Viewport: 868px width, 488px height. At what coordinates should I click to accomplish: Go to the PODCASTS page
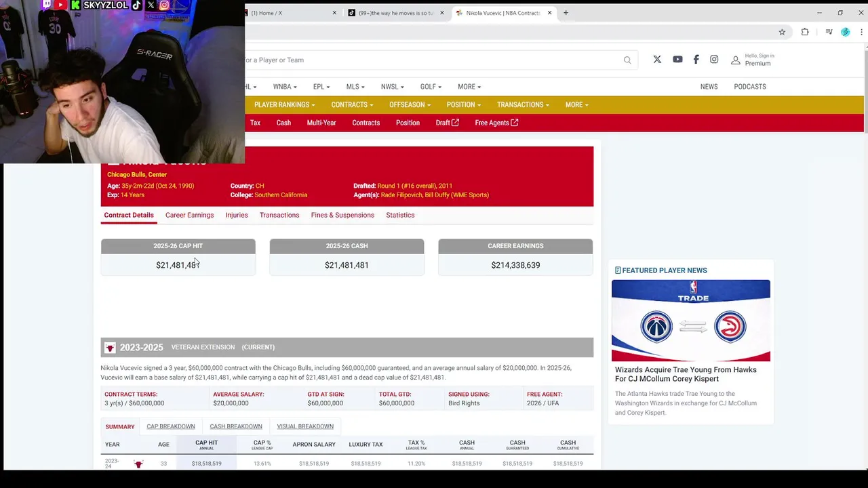[x=750, y=87]
